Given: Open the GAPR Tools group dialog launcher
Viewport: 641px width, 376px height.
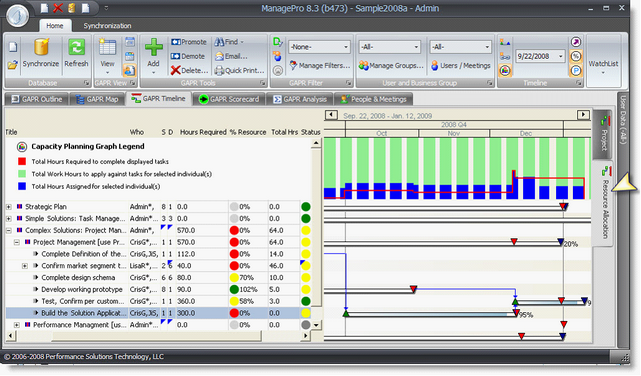Looking at the screenshot, I should 263,83.
